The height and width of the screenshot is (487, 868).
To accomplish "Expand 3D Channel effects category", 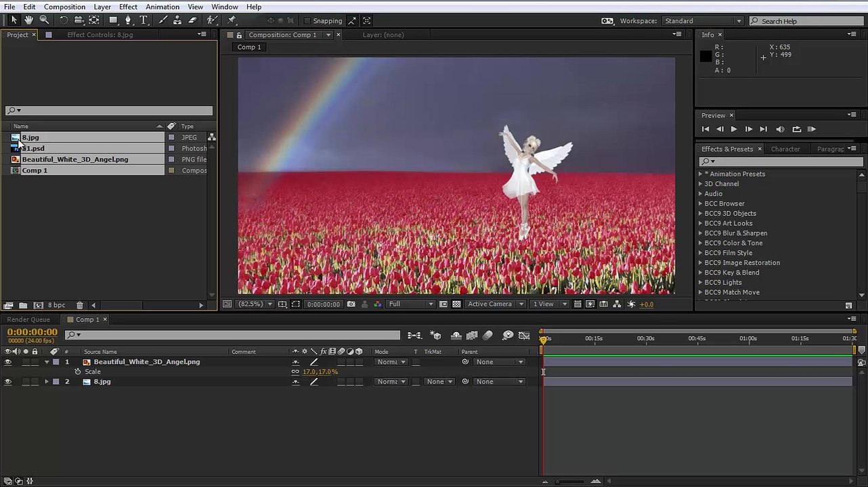I will tap(701, 184).
